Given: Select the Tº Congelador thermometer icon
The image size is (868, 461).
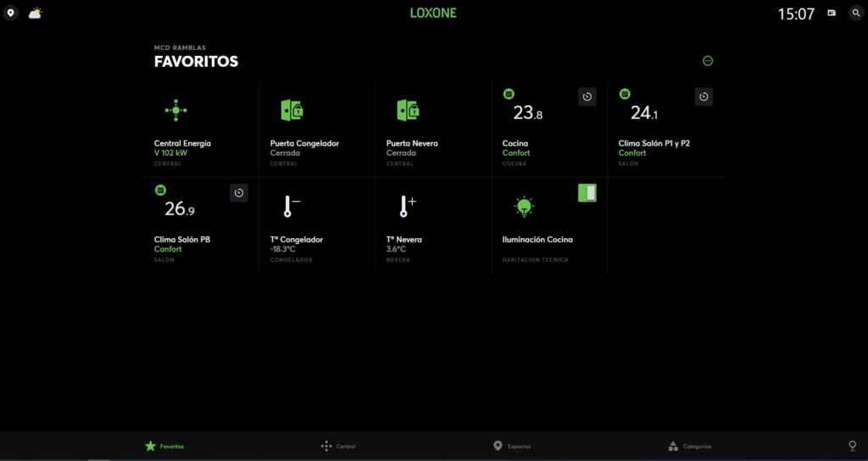Looking at the screenshot, I should pos(291,206).
